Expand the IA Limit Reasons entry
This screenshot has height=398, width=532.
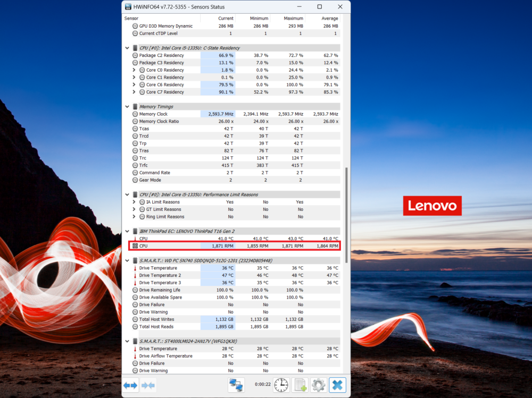(x=134, y=202)
